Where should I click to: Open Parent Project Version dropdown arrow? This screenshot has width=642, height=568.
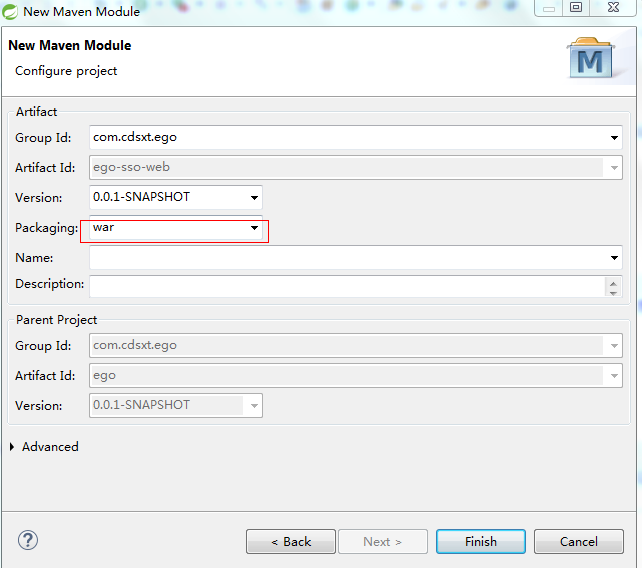pos(254,406)
